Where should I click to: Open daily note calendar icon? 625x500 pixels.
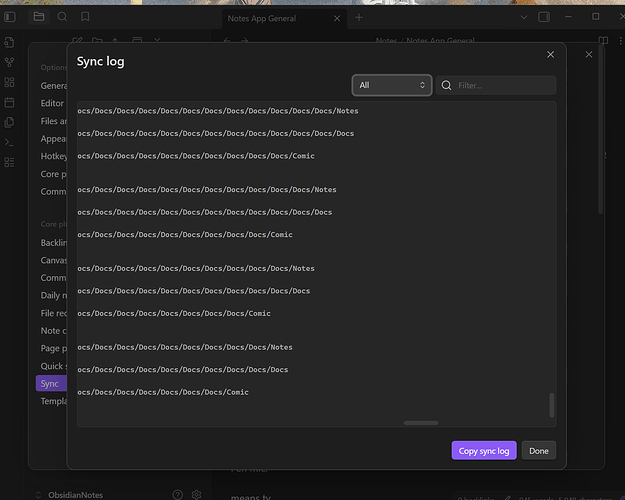10,102
